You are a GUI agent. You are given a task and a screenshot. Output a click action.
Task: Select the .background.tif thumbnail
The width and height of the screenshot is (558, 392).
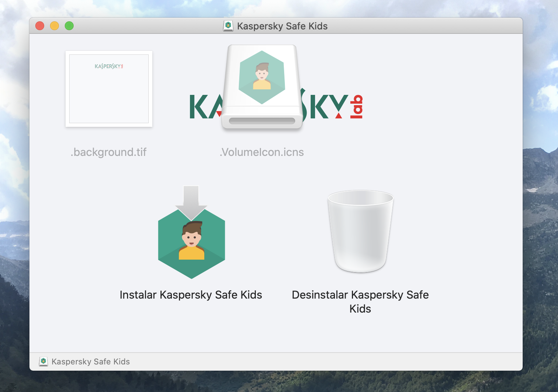(x=109, y=89)
